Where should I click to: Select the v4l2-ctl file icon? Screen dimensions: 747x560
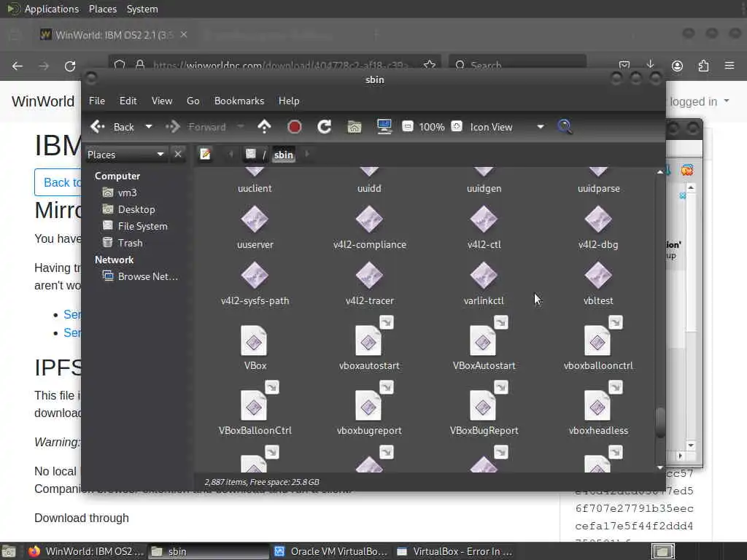tap(484, 220)
